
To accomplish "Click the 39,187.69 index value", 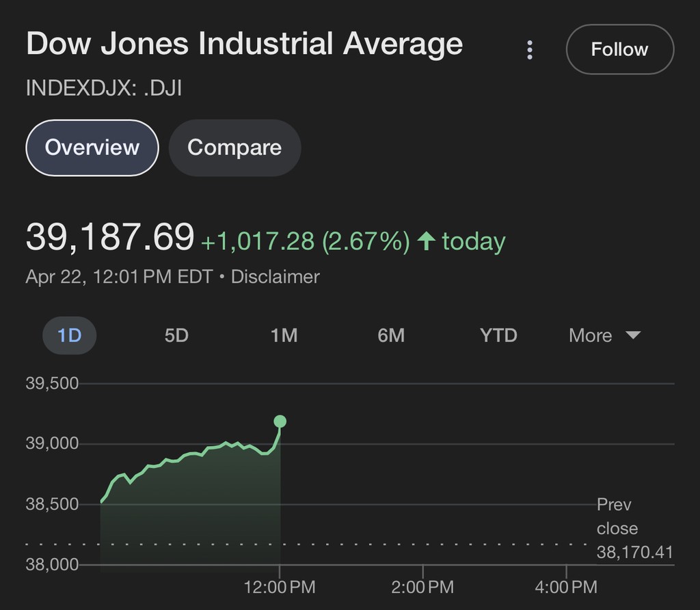I will click(x=110, y=238).
